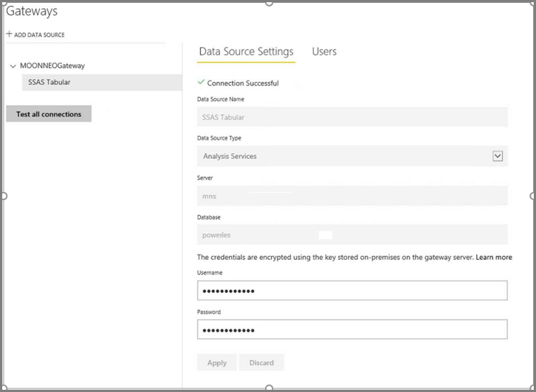Click the Add Data Source label
Screen dimensions: 536x392
coord(39,35)
